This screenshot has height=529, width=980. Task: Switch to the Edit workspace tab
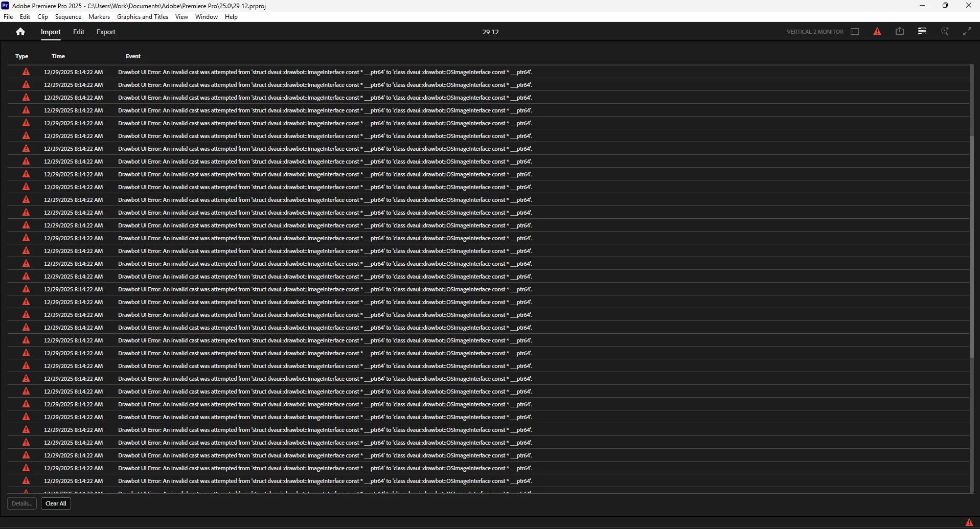79,32
